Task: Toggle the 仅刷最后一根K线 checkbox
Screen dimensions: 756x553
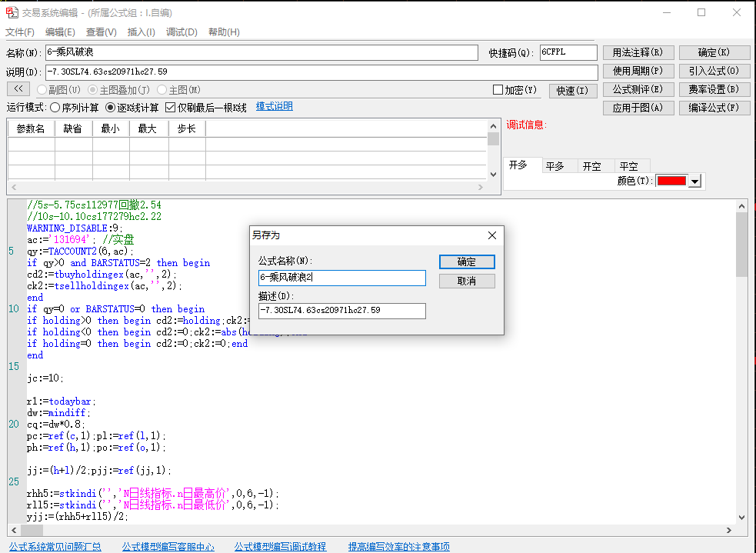Action: (170, 108)
